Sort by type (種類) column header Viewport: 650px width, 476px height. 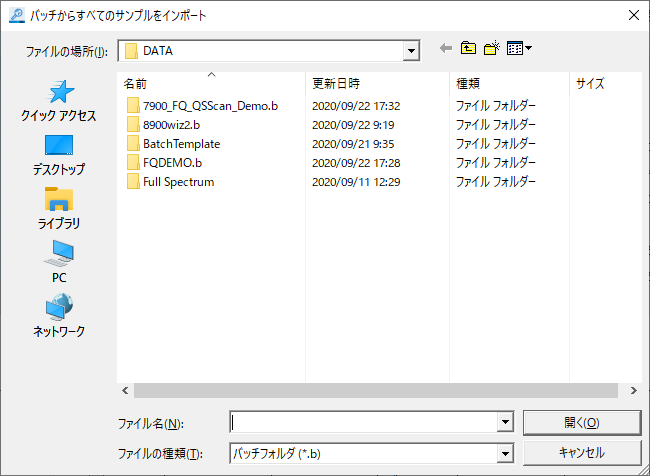click(509, 83)
